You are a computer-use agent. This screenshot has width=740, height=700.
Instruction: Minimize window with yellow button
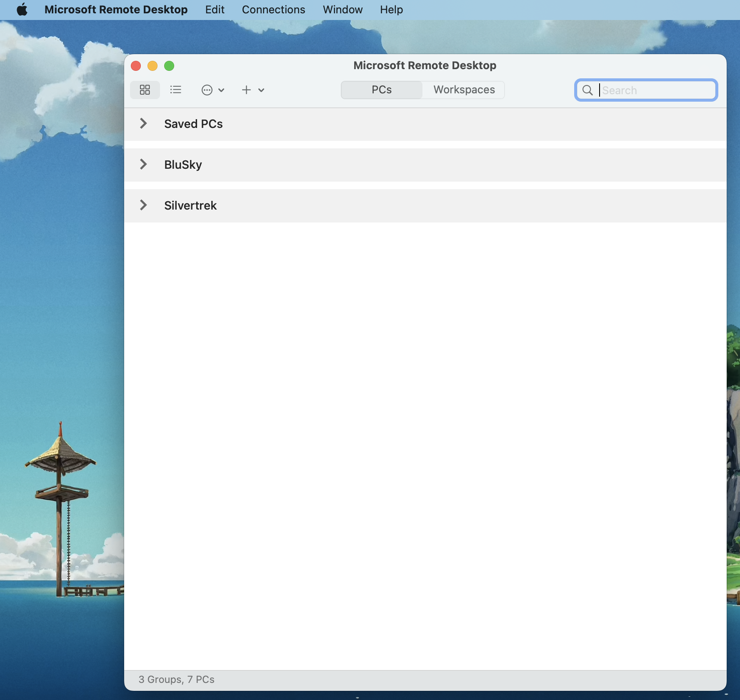click(x=152, y=66)
